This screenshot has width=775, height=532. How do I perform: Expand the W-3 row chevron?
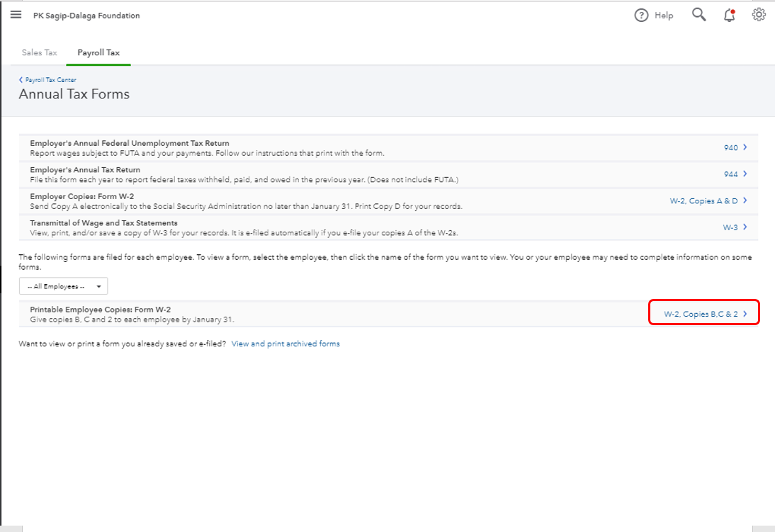(x=747, y=227)
